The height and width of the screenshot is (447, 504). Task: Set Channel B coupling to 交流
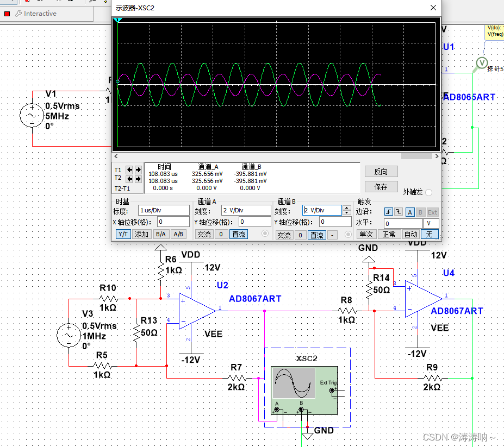click(284, 235)
